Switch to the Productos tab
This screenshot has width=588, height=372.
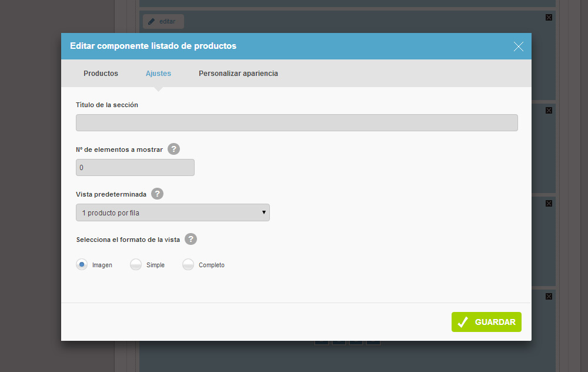(x=101, y=73)
